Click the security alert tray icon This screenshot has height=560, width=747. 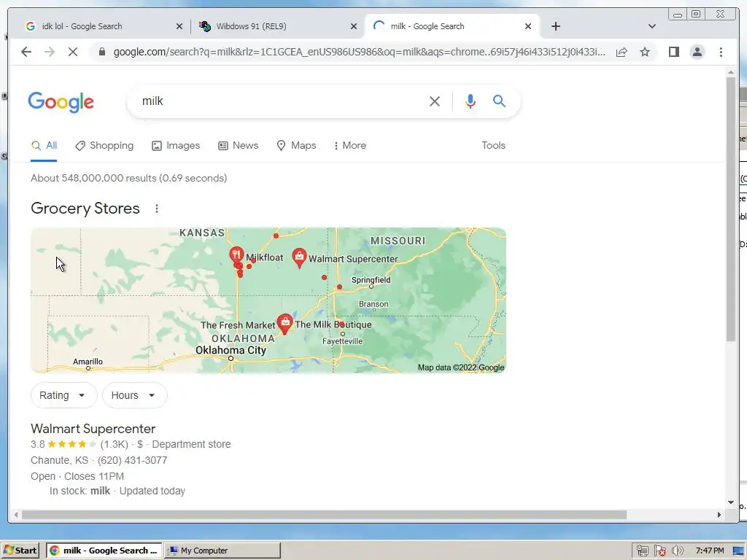659,551
